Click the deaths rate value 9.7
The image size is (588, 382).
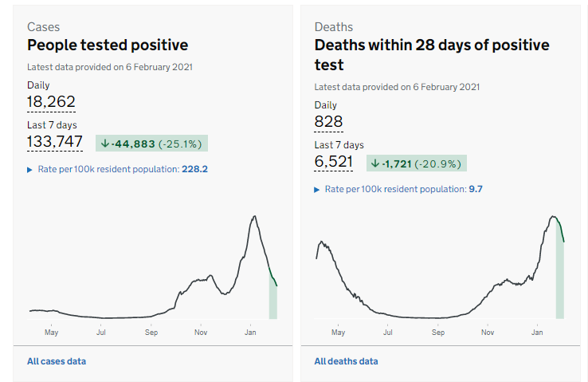coord(476,189)
